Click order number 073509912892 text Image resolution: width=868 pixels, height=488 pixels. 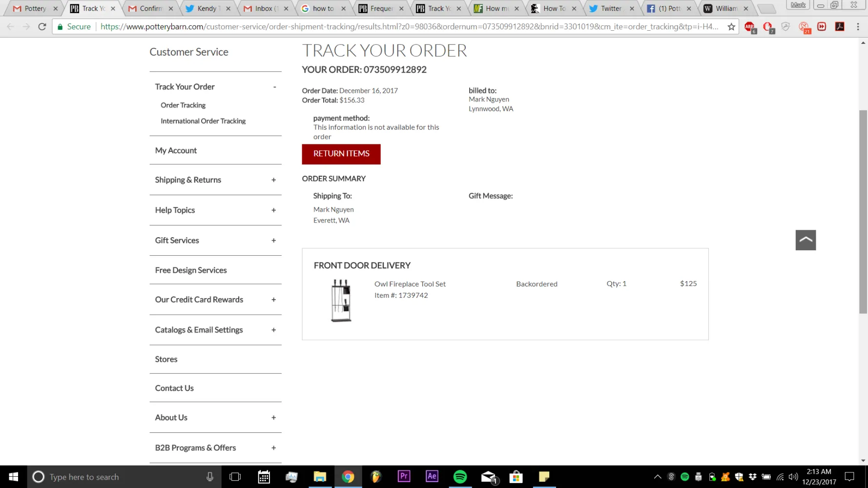[x=395, y=70]
